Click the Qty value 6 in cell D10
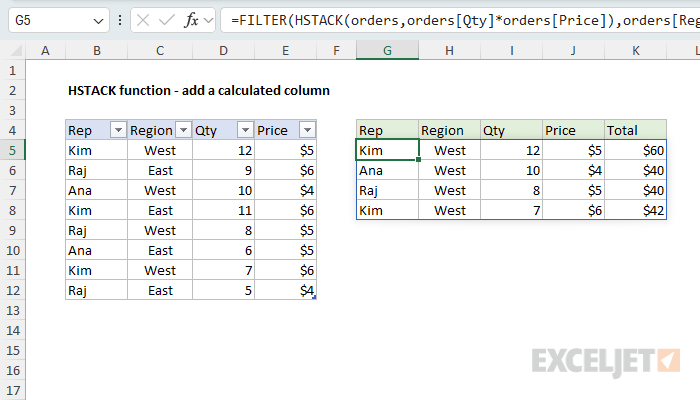The image size is (700, 400). [x=223, y=250]
